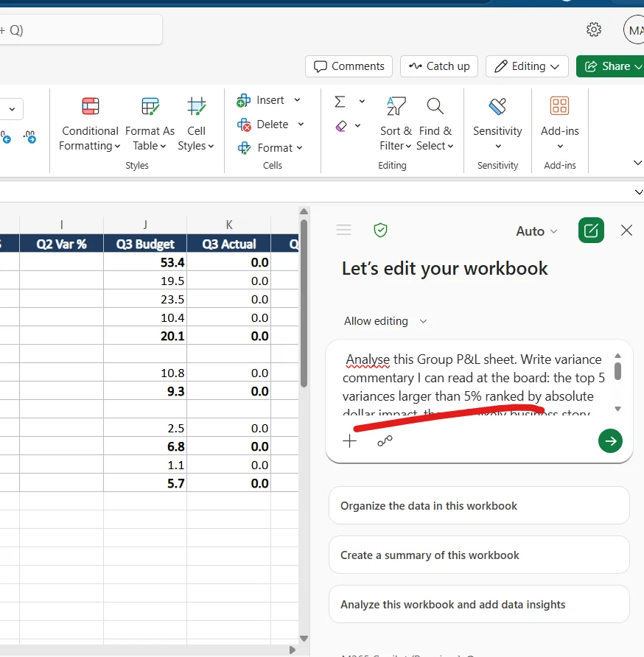Image resolution: width=644 pixels, height=657 pixels.
Task: Click the Decrease Decimal icon
Action: pos(29,137)
